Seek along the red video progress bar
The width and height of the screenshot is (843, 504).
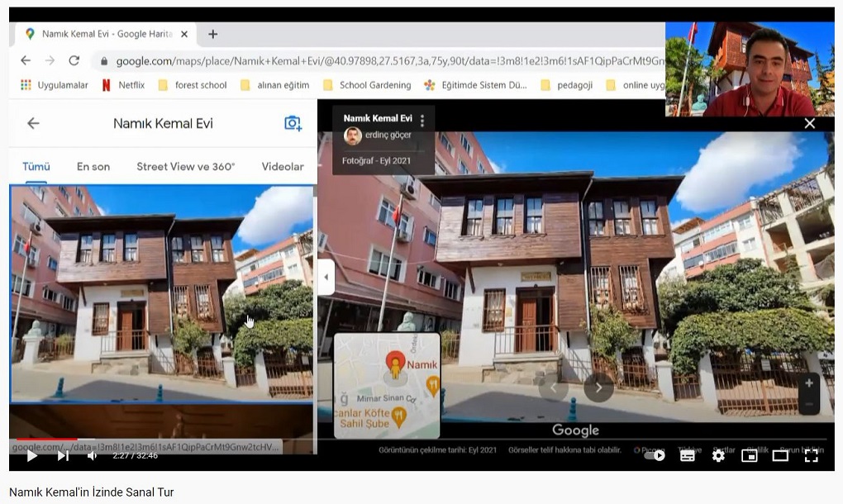coord(47,440)
